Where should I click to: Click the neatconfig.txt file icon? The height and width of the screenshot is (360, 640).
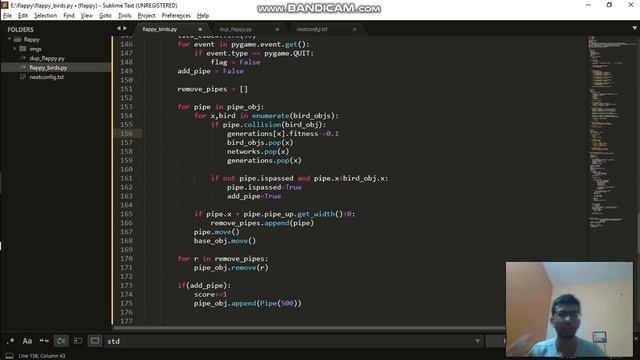click(23, 77)
